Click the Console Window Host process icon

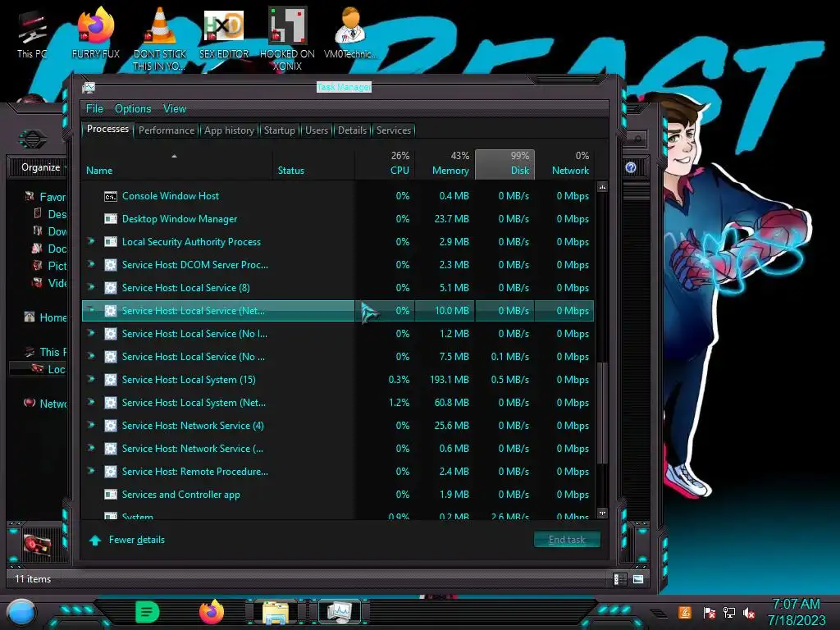click(111, 197)
